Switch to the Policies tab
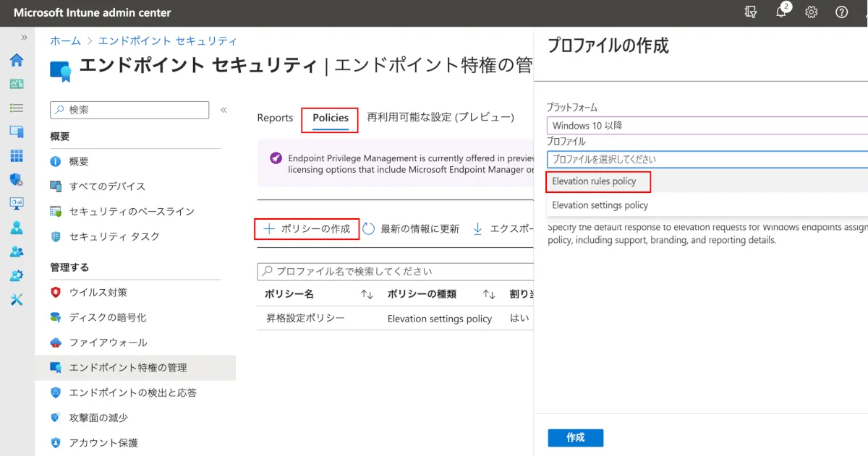 (331, 118)
